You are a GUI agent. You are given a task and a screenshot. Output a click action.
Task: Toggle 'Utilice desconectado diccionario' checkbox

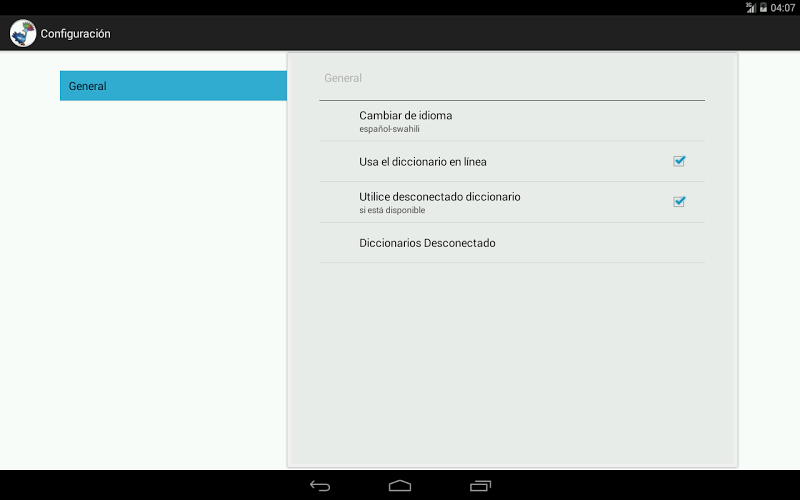point(679,202)
